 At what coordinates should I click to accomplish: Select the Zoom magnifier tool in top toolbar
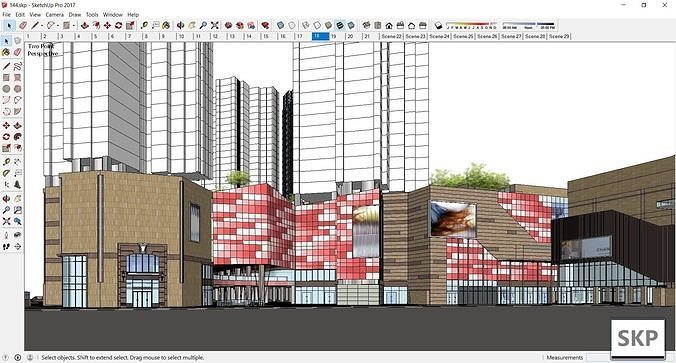click(203, 25)
